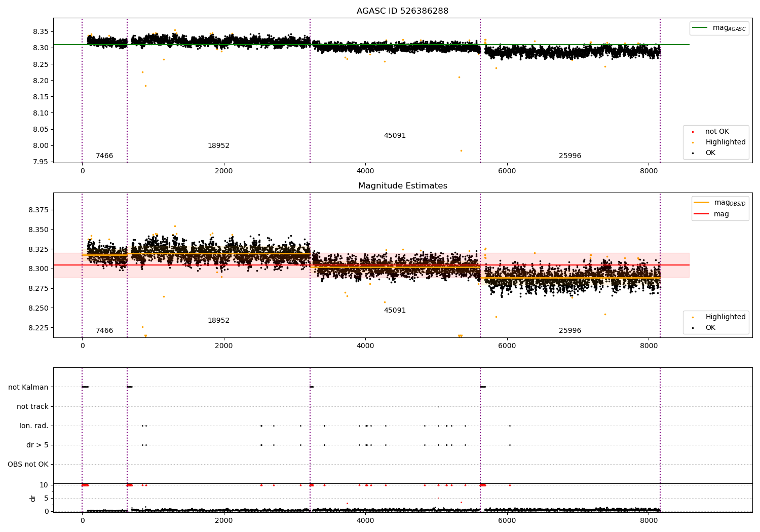The height and width of the screenshot is (532, 760).
Task: Select the orange mag OBSID legend entry
Action: pos(719,203)
